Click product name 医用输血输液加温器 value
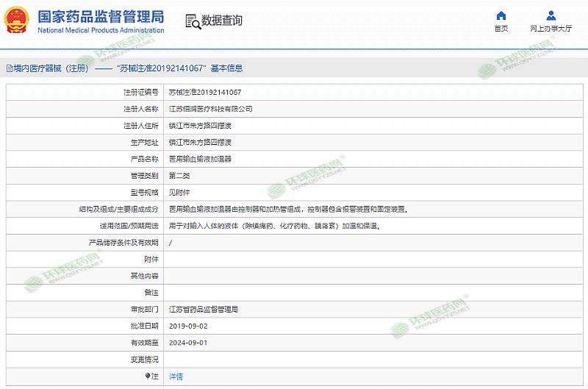 point(200,159)
